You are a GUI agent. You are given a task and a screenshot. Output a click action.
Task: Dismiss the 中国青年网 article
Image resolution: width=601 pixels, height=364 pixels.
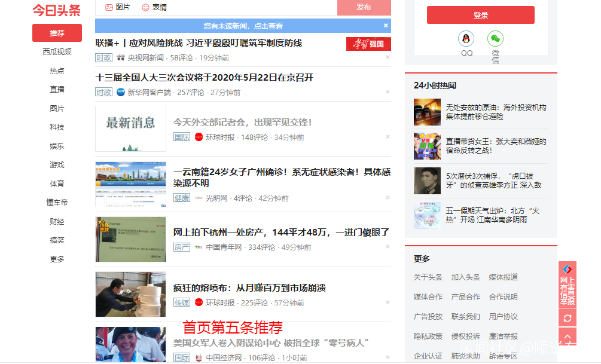pos(388,246)
